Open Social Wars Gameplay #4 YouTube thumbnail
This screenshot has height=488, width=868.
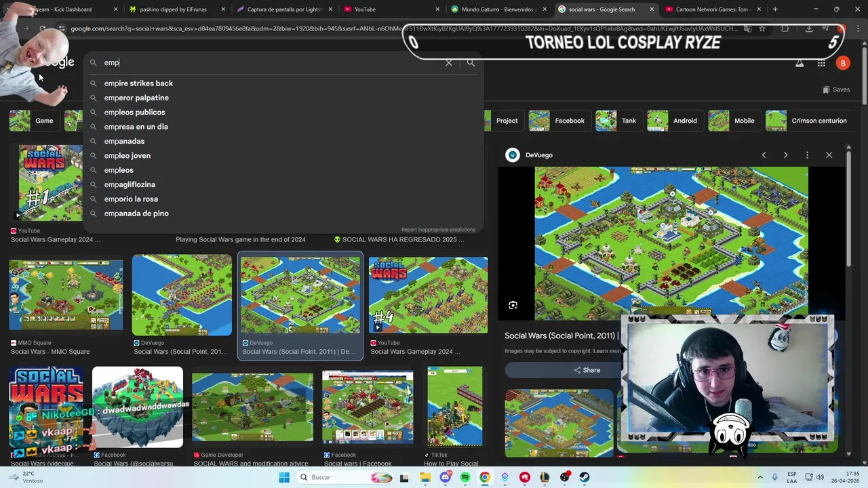428,295
